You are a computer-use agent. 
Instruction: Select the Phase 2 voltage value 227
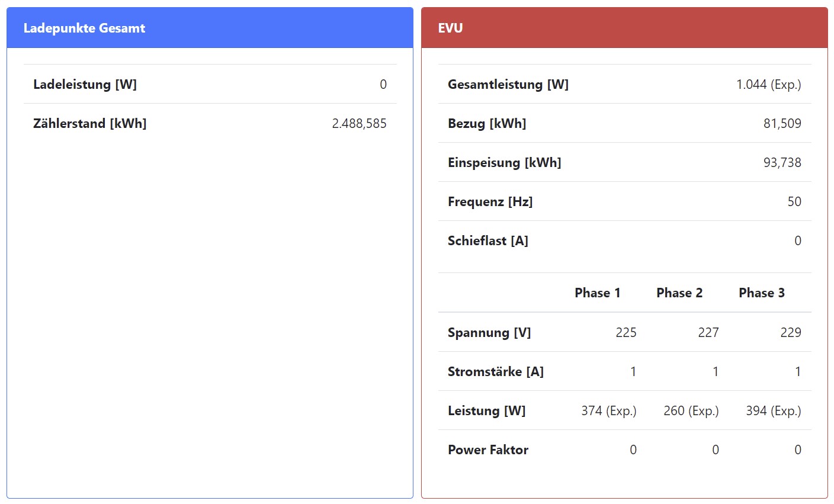tap(708, 332)
